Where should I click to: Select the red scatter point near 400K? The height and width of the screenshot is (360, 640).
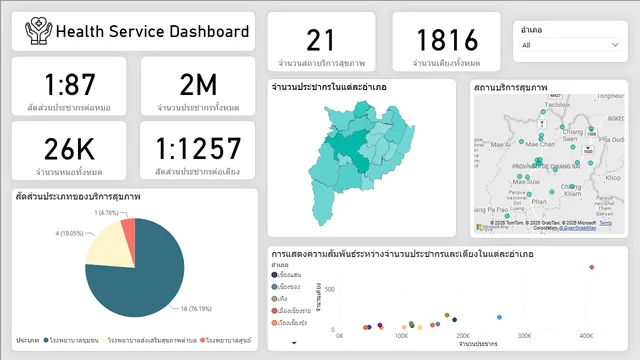(592, 267)
